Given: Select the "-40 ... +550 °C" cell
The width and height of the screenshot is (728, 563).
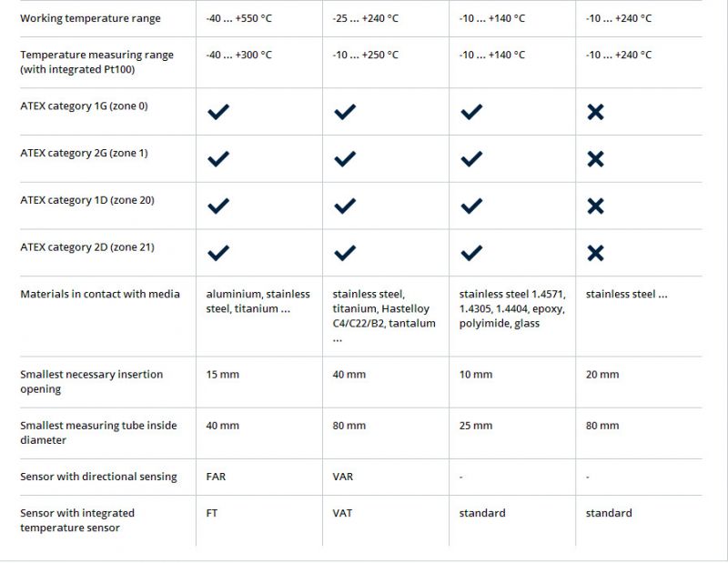Looking at the screenshot, I should [x=239, y=18].
